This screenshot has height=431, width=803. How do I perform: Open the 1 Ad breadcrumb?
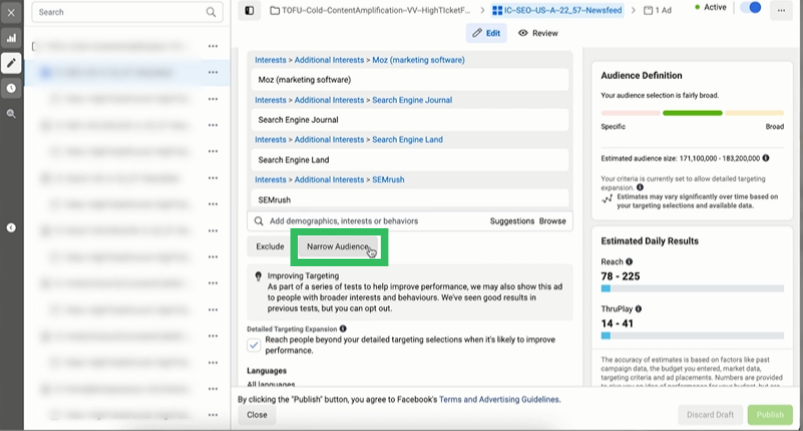[x=657, y=10]
